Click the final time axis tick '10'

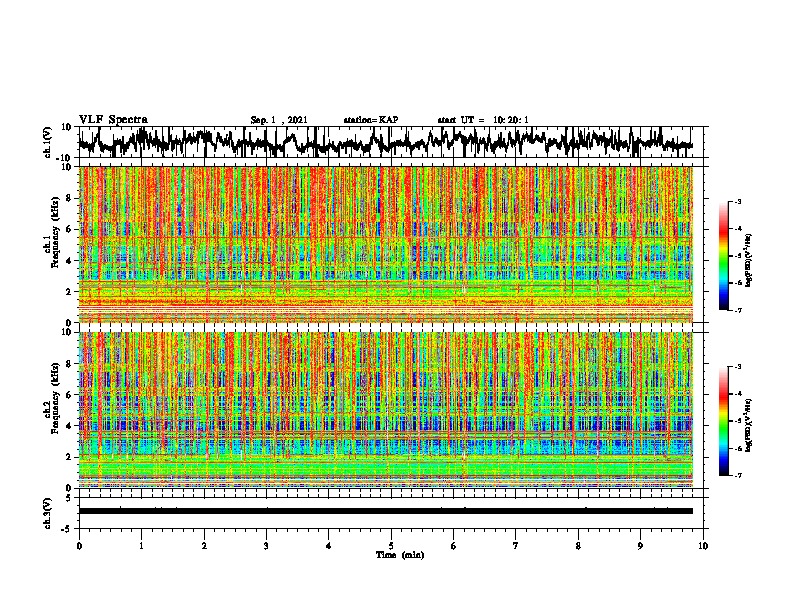pos(703,546)
